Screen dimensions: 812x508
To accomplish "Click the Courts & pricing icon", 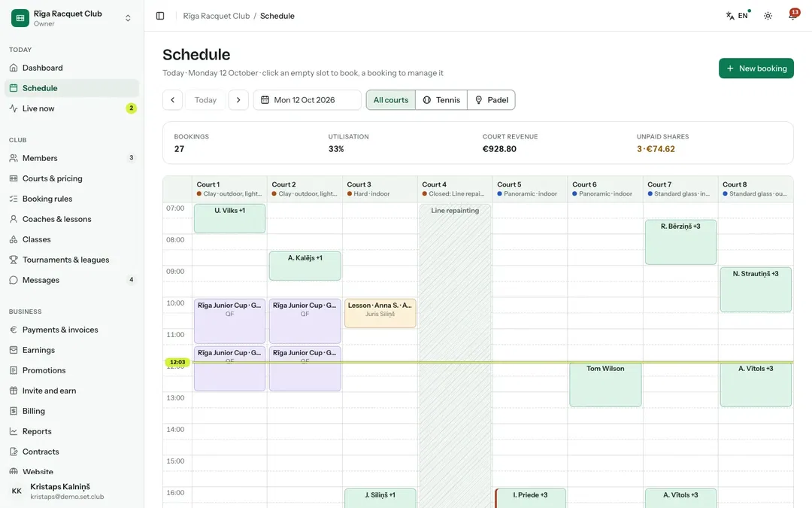I will coord(14,178).
